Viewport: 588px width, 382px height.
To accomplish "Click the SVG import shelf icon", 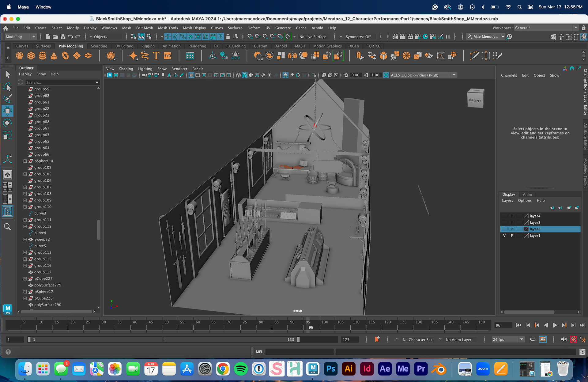I will point(168,56).
